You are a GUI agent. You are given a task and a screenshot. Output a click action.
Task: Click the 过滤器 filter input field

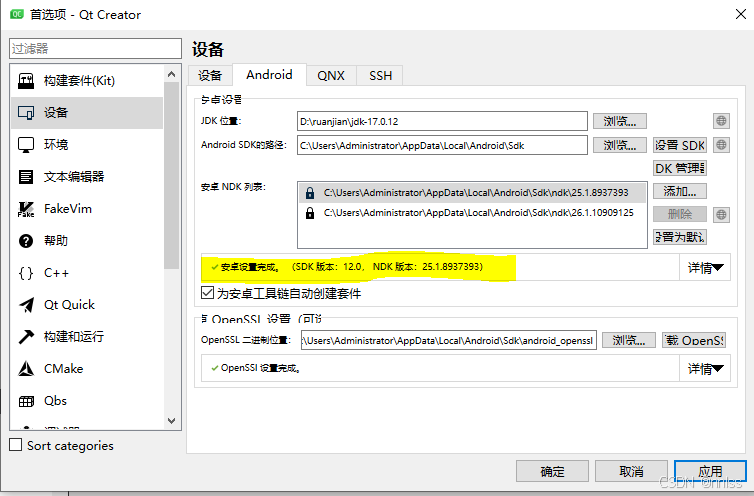tap(95, 49)
